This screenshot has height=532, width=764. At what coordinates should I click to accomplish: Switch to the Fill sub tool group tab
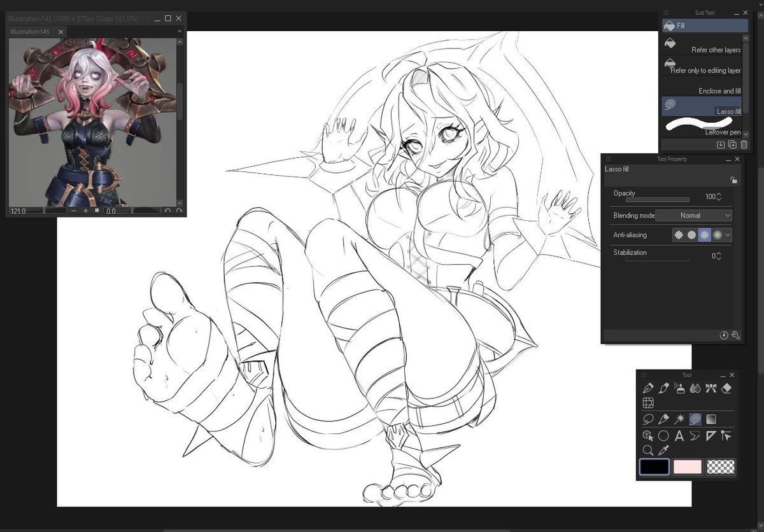click(x=705, y=26)
